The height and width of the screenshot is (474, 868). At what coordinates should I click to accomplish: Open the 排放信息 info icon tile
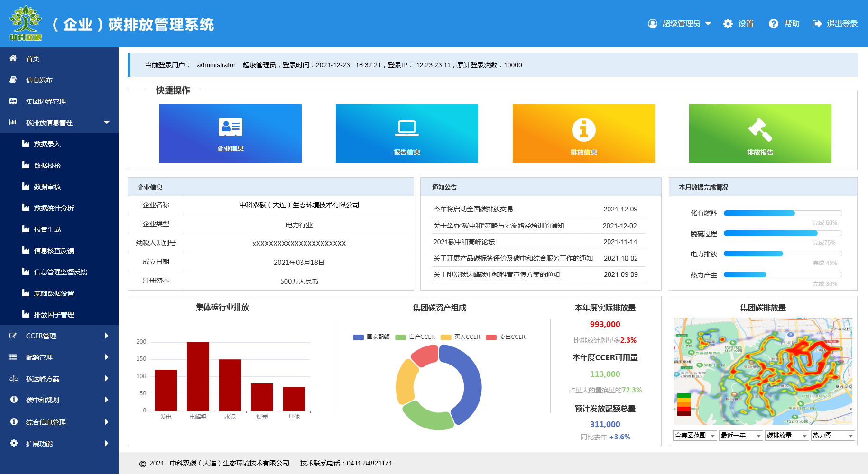[583, 133]
